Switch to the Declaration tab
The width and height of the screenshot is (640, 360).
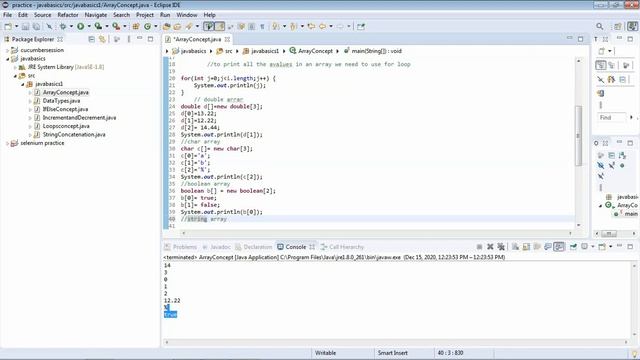tap(254, 247)
